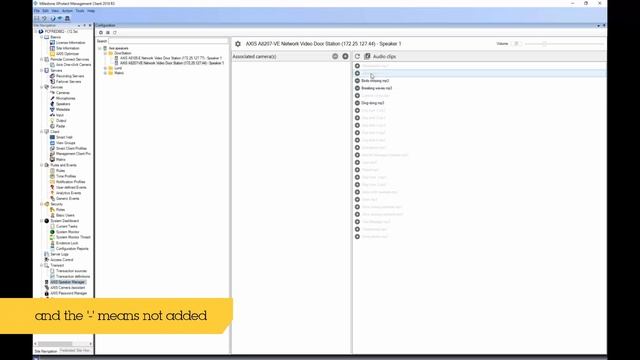Open the Help menu
Screen dimensions: 640x360
click(91, 11)
